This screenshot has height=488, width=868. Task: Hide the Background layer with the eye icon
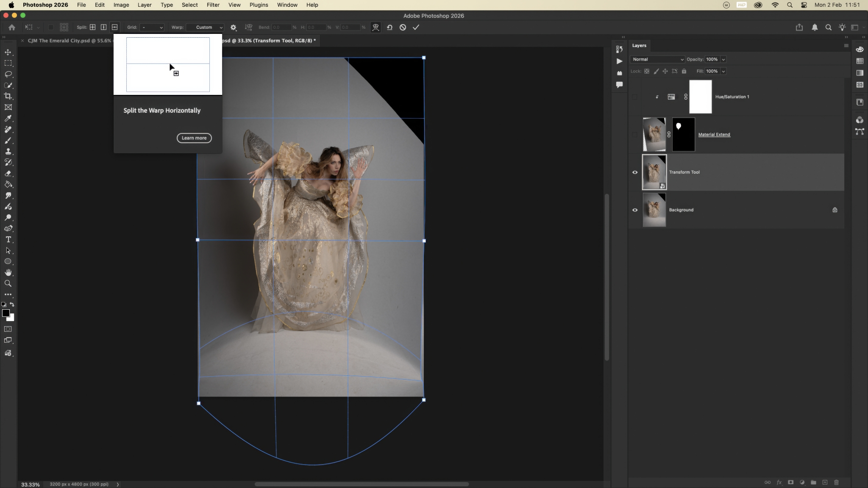coord(634,210)
